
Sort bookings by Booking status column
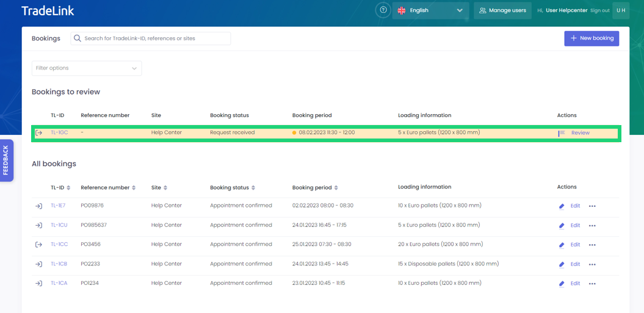pos(253,188)
